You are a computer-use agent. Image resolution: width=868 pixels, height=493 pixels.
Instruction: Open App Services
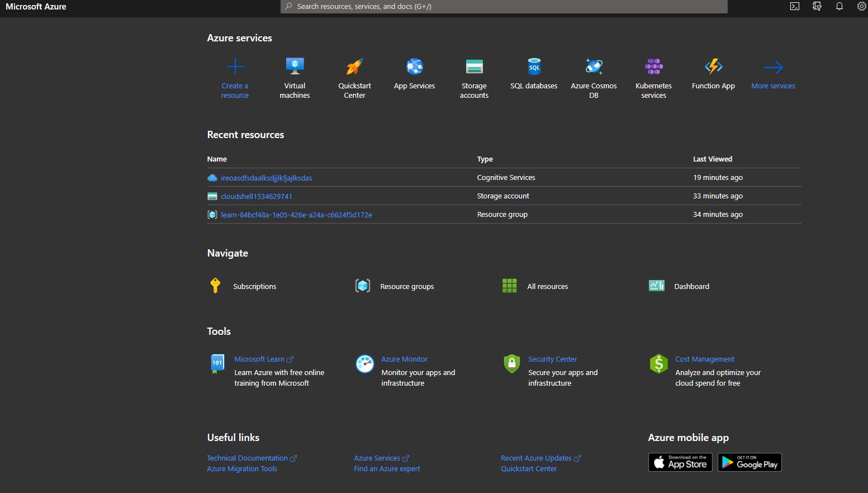(x=414, y=66)
